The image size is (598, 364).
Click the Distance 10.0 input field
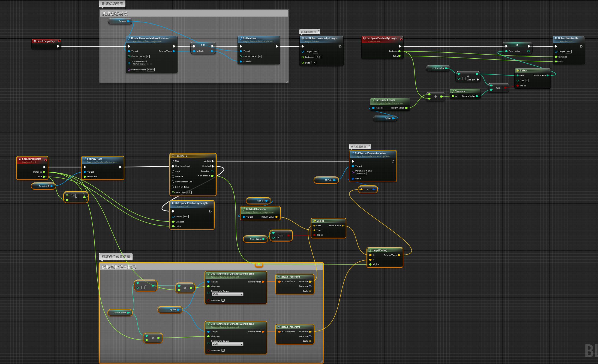pyautogui.click(x=318, y=57)
